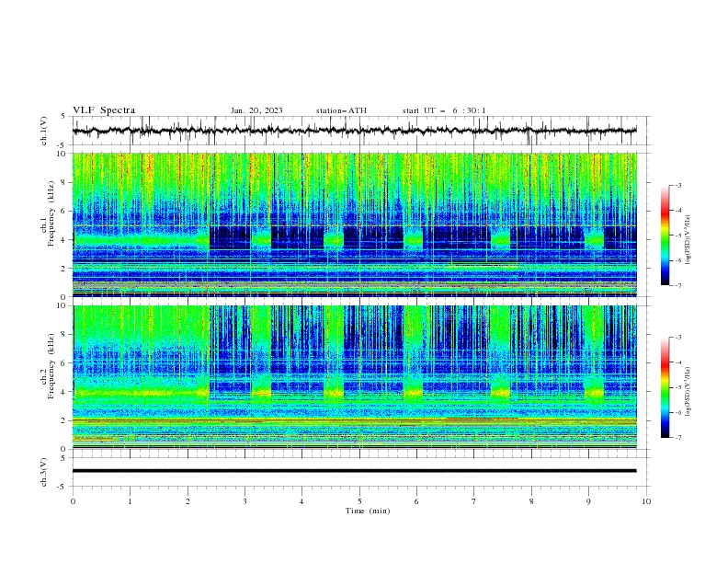
Task: Click the "-3" tick on ch.1 colorbar
Action: click(x=678, y=185)
